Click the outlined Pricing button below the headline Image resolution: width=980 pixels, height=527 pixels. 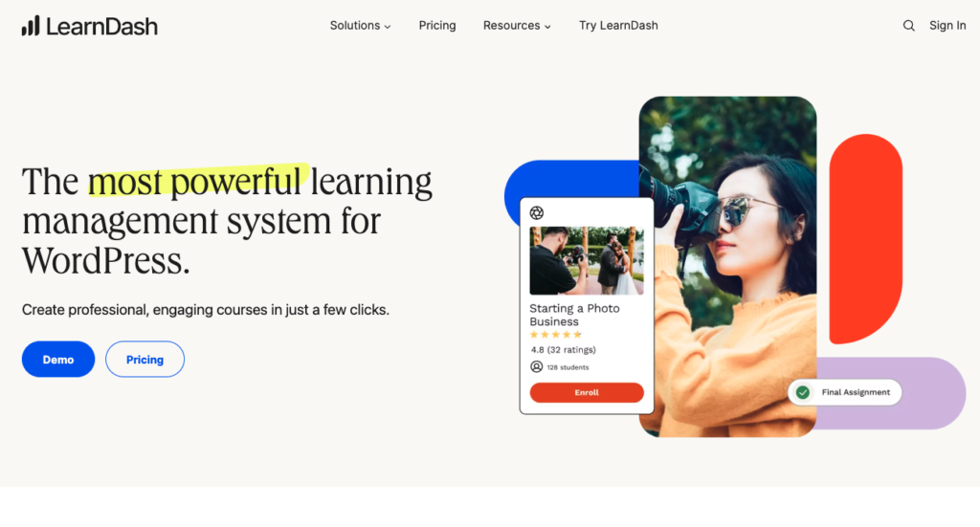pos(145,359)
